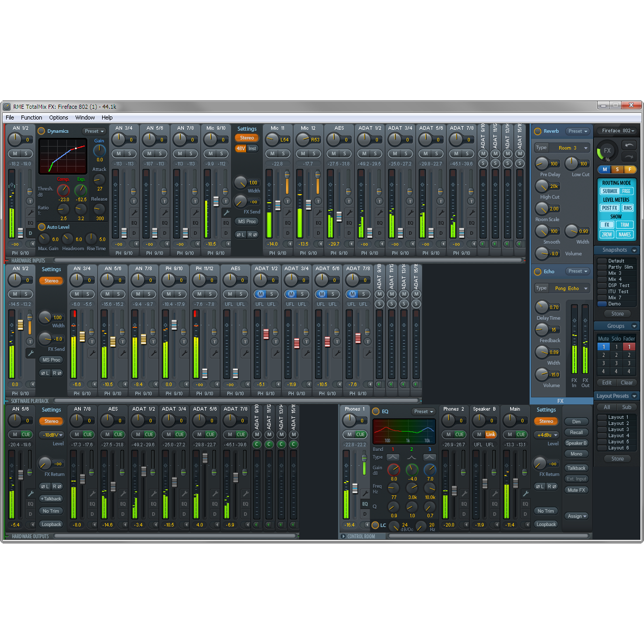The width and height of the screenshot is (644, 644).
Task: Click the Talkback button in Control Room
Action: tap(576, 468)
